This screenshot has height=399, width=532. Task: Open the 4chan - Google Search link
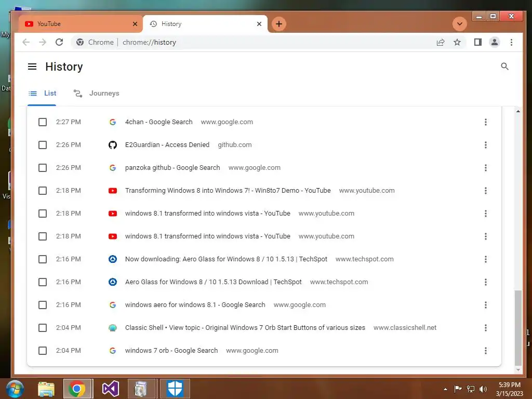coord(159,122)
